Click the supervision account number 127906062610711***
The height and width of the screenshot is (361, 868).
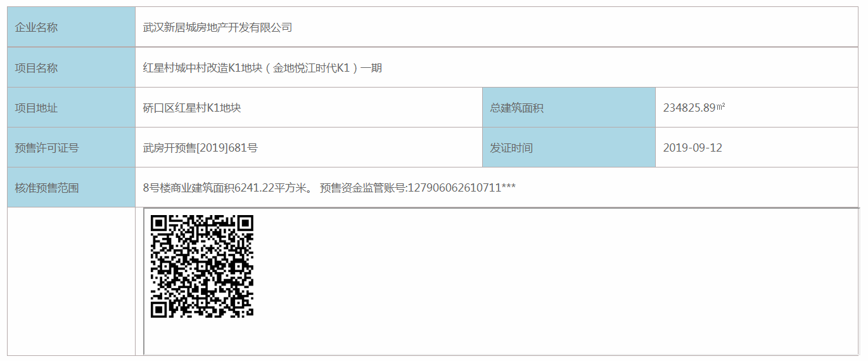pyautogui.click(x=462, y=188)
